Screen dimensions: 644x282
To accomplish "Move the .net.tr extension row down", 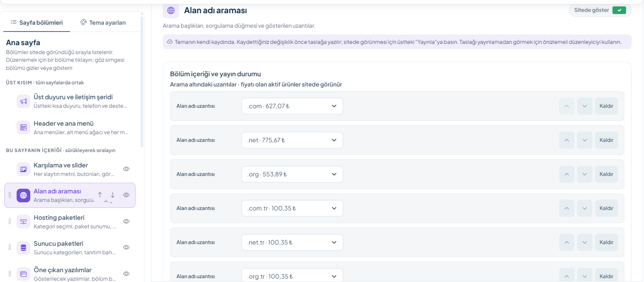I will (x=585, y=242).
